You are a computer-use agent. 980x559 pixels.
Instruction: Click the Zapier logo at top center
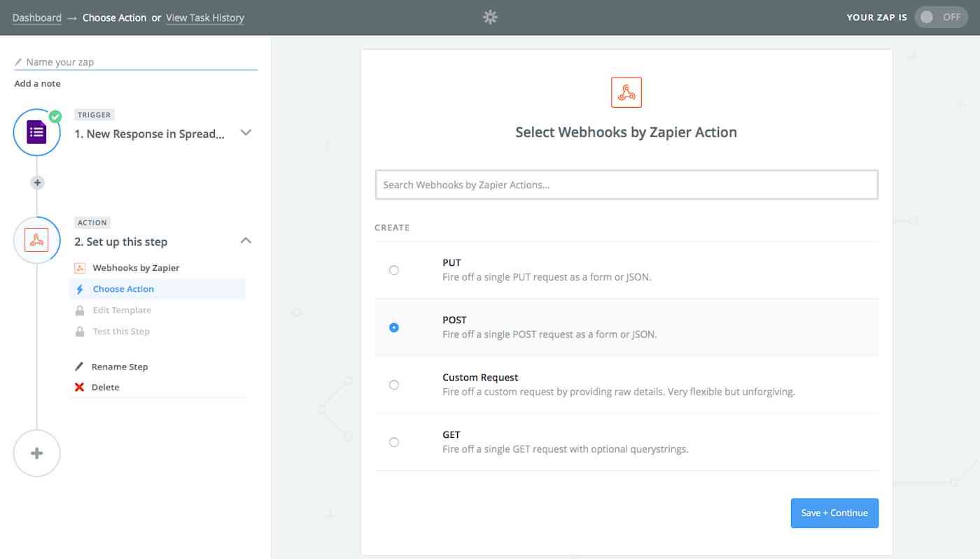click(x=489, y=16)
